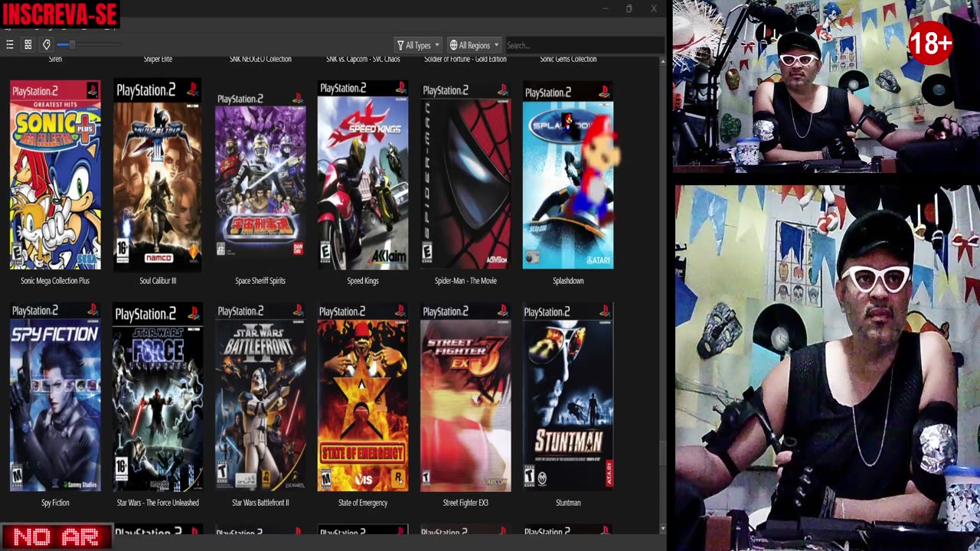Select the State of Emergency cover

(x=363, y=396)
